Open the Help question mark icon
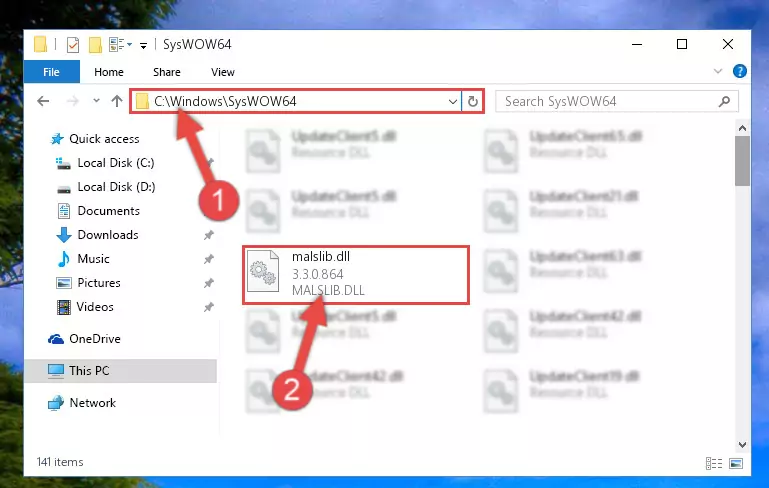The height and width of the screenshot is (488, 769). click(740, 71)
